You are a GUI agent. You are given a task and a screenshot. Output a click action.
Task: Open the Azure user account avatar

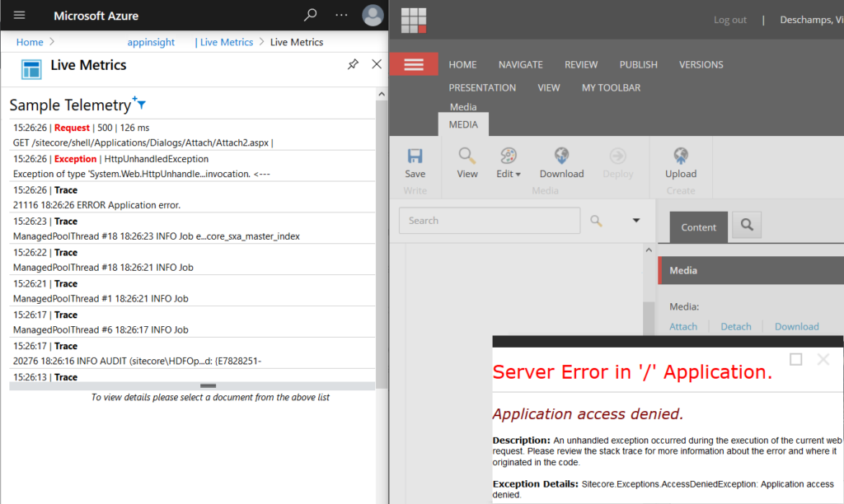click(373, 15)
